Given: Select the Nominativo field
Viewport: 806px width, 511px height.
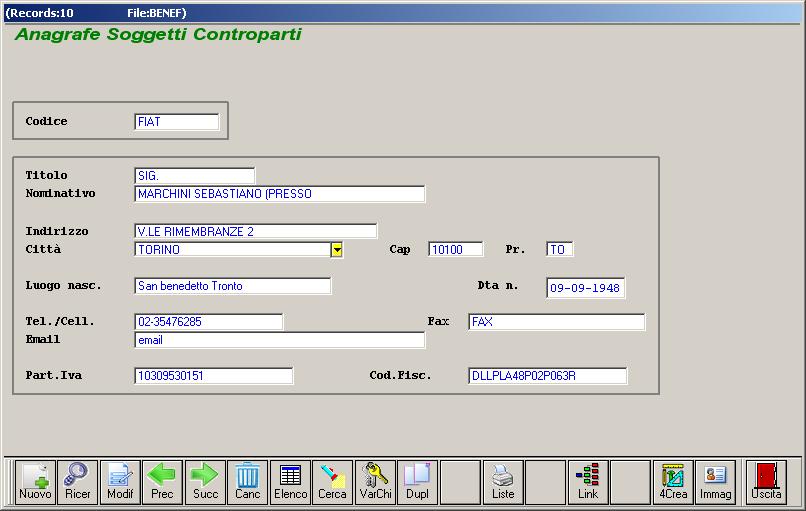Looking at the screenshot, I should 280,194.
